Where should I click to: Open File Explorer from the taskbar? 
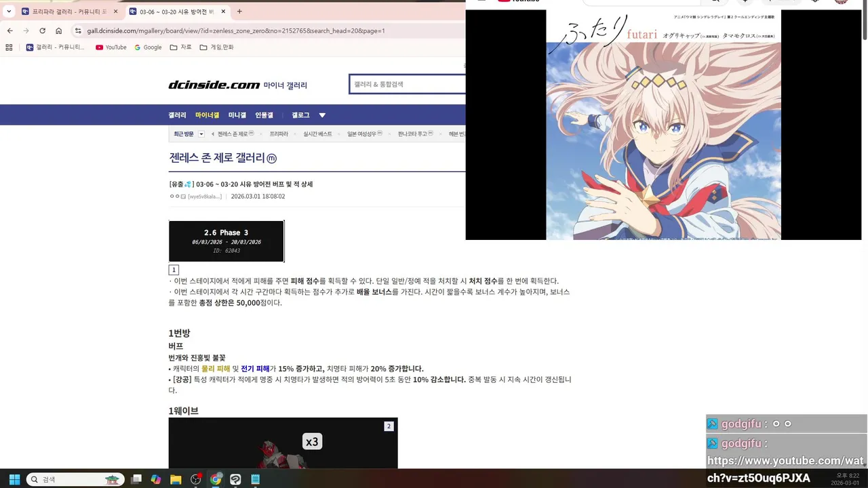[176, 479]
